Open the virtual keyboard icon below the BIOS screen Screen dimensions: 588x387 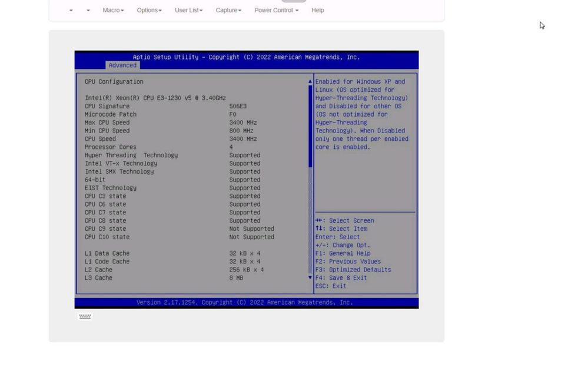click(x=85, y=316)
